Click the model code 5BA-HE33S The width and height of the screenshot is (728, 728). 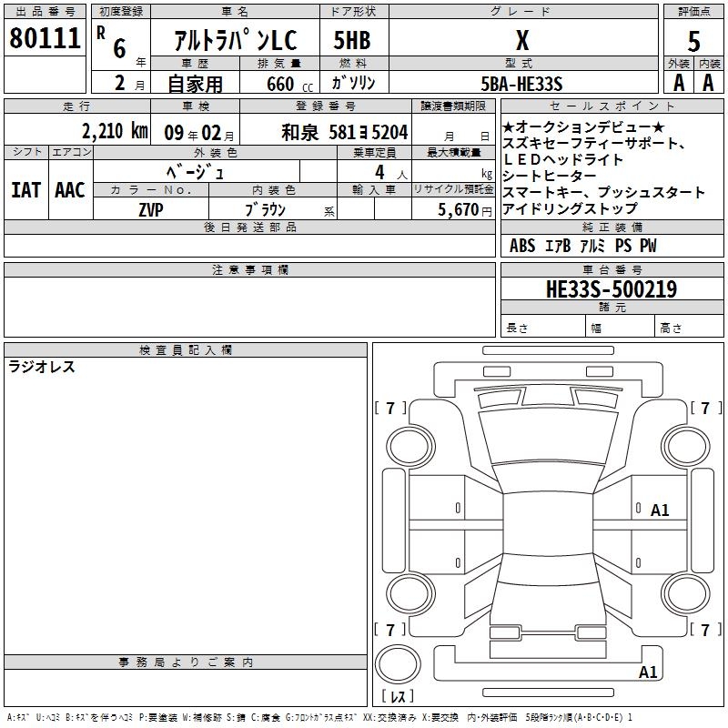521,84
